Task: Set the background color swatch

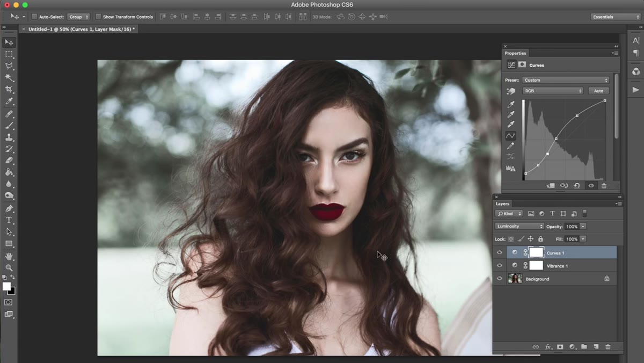Action: 12,292
